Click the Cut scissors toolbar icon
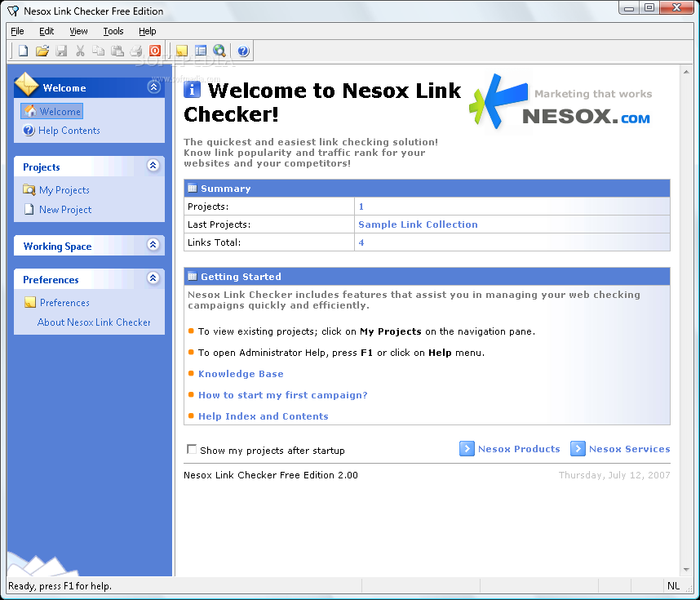Viewport: 700px width, 600px height. click(x=80, y=51)
